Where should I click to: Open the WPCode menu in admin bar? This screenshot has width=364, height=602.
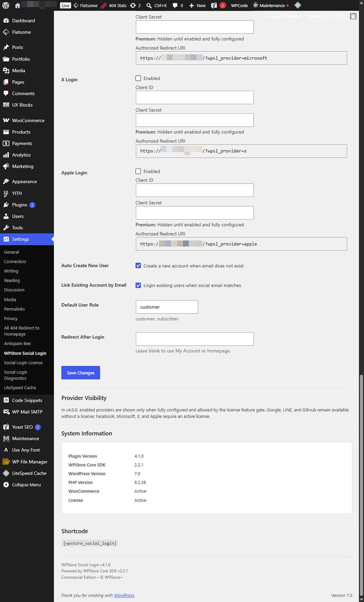[239, 5]
